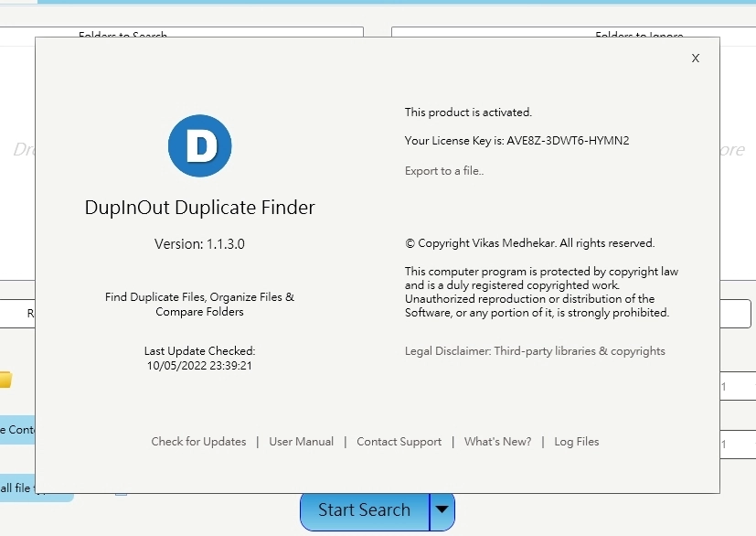Click the Find Duplicate Files, Organize Files tagline

(199, 304)
